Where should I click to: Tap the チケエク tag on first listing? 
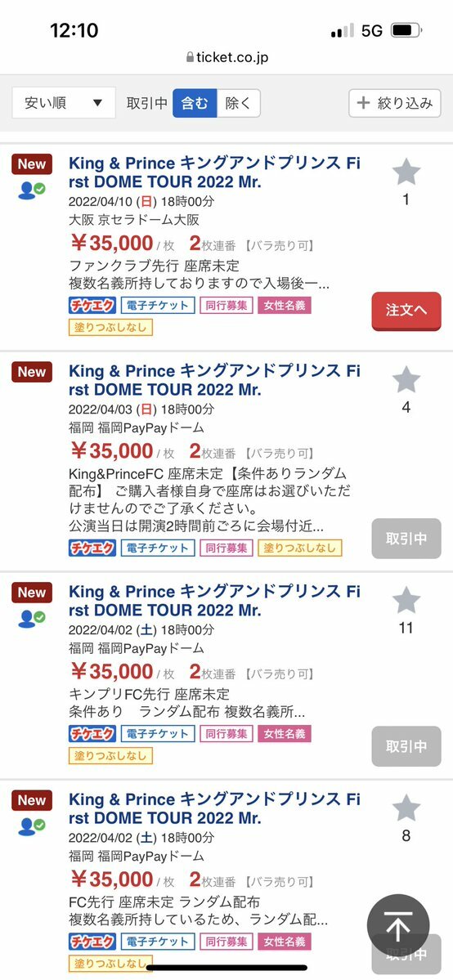(x=92, y=306)
